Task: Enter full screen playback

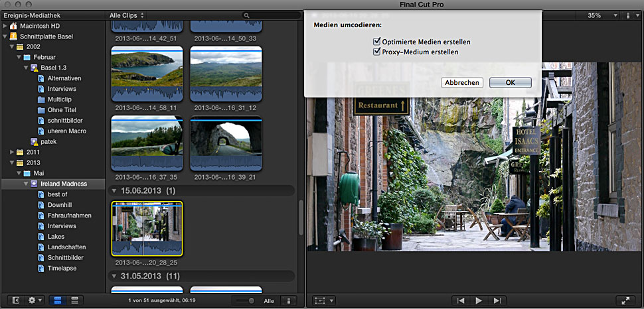Action: (x=623, y=300)
